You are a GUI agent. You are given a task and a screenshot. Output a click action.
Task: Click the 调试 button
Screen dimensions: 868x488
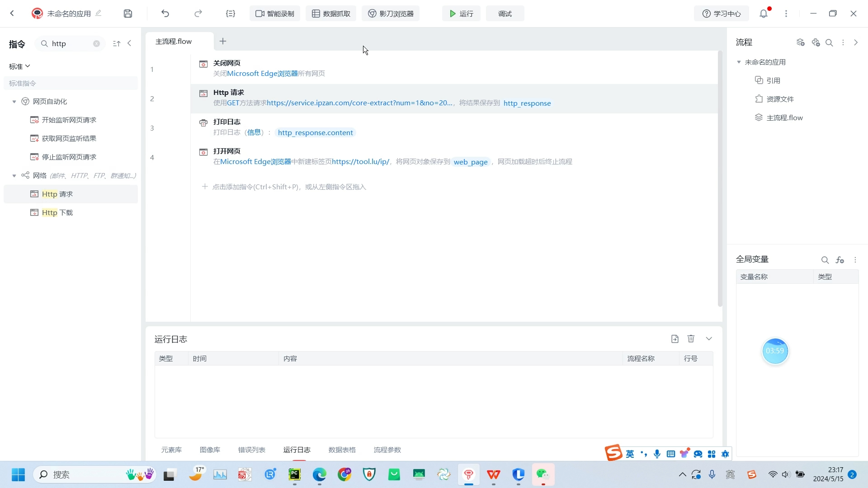click(505, 14)
